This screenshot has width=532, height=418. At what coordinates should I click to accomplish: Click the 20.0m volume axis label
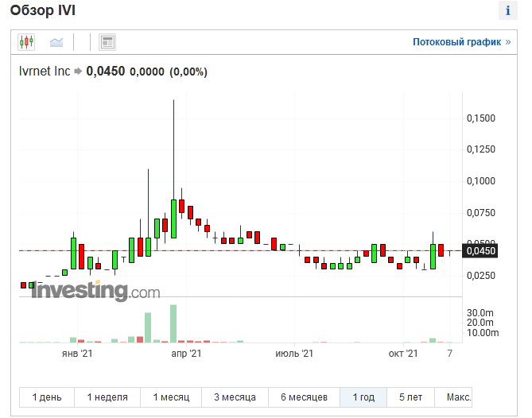tap(480, 323)
